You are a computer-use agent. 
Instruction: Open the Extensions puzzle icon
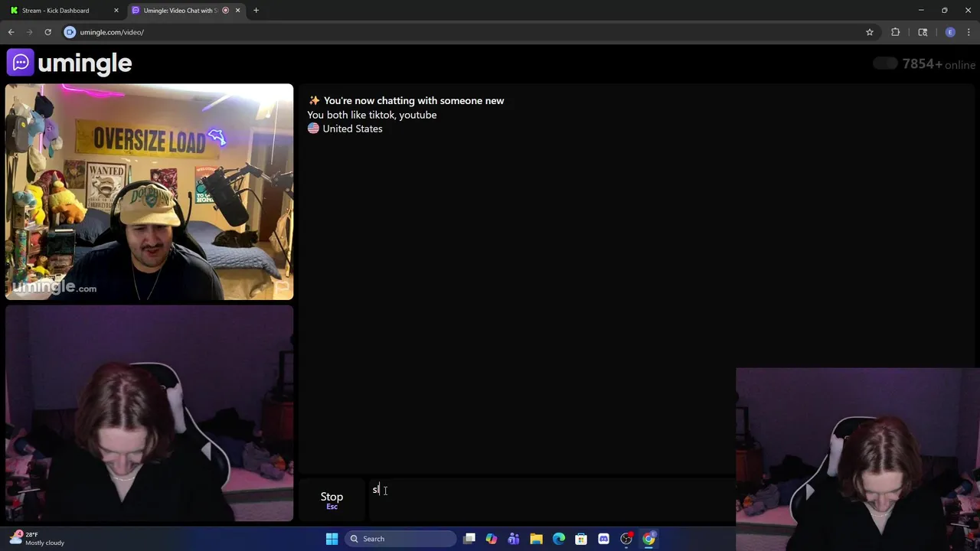click(895, 32)
